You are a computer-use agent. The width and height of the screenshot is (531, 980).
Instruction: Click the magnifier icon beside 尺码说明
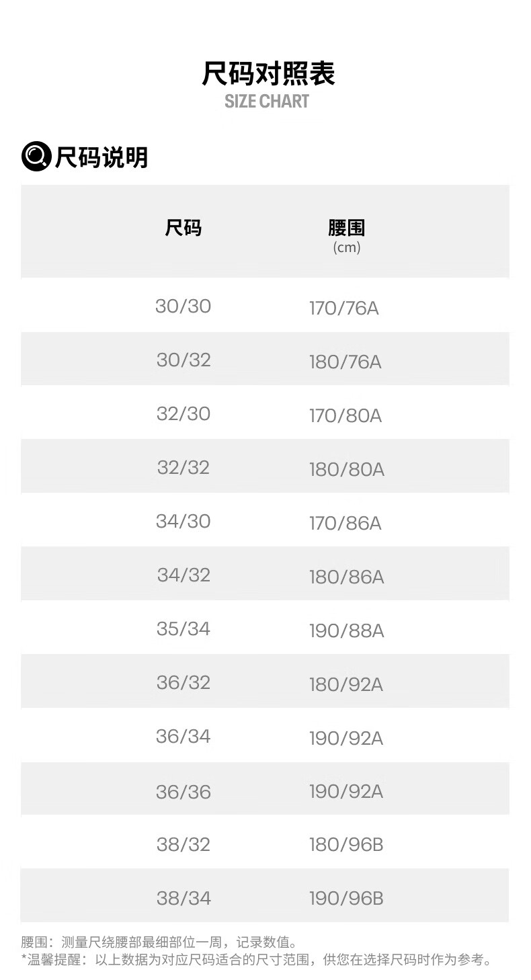(36, 157)
